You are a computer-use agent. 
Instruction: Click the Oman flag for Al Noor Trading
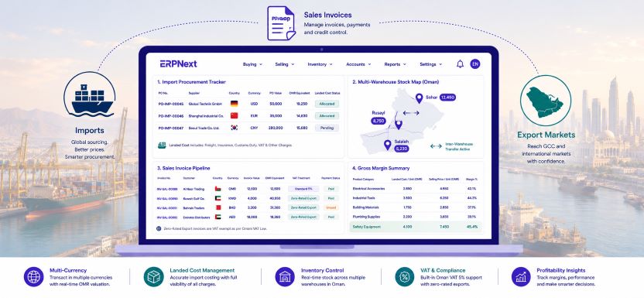pos(218,189)
